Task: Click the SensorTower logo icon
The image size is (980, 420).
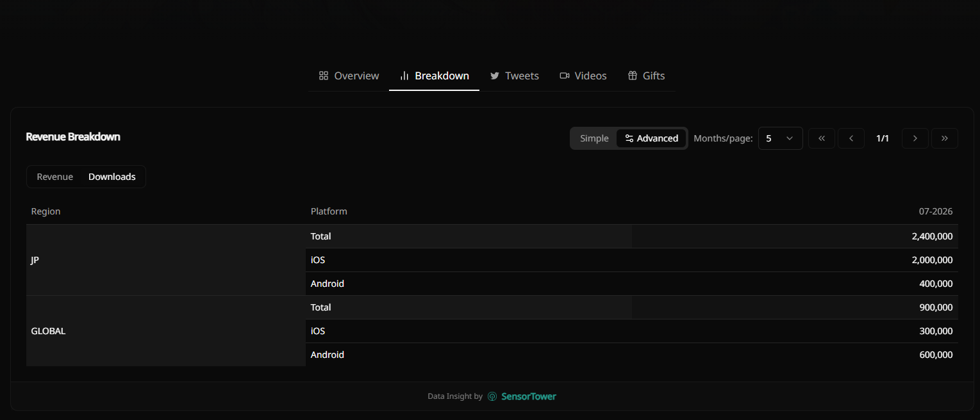Action: pyautogui.click(x=492, y=396)
